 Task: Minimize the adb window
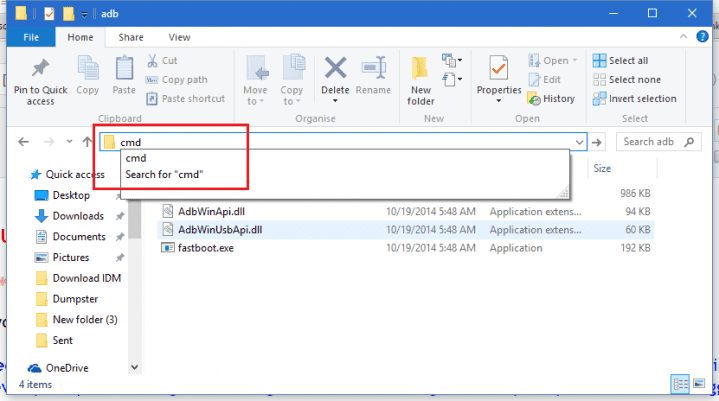(613, 13)
